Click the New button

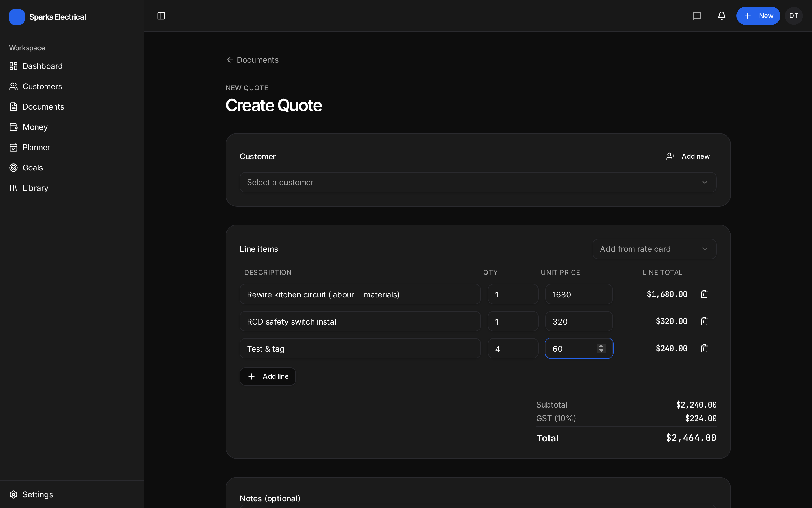click(758, 16)
